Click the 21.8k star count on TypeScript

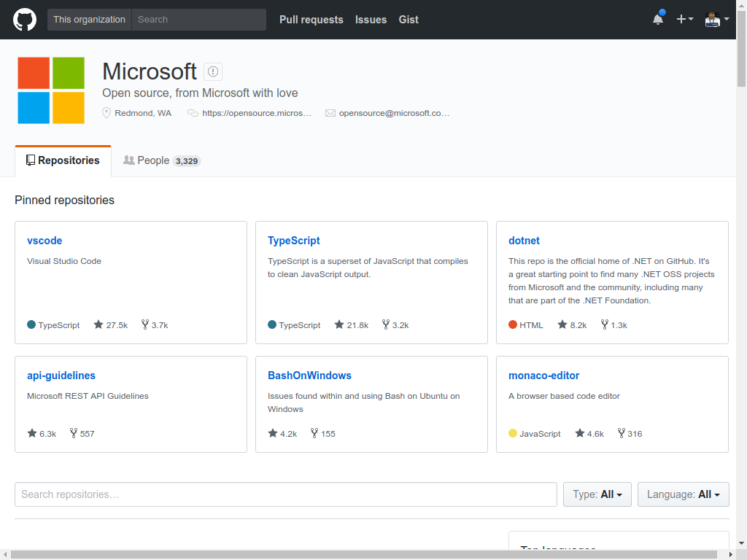click(357, 325)
